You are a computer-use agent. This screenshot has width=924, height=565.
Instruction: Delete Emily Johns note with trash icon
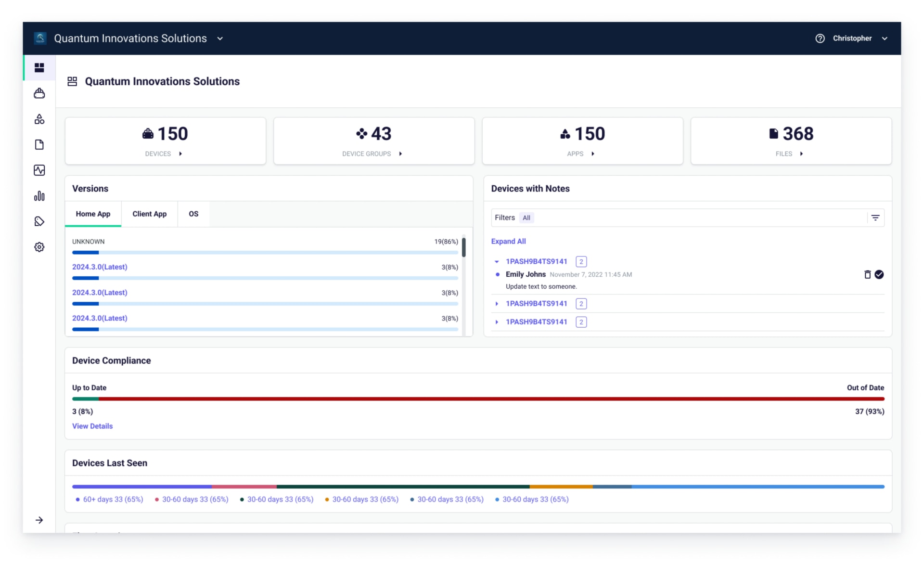pyautogui.click(x=867, y=274)
